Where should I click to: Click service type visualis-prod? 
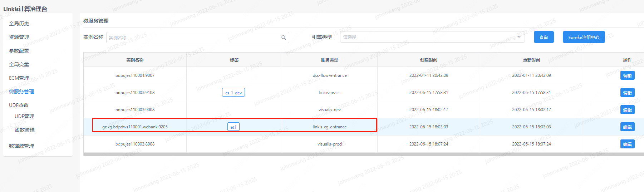330,144
